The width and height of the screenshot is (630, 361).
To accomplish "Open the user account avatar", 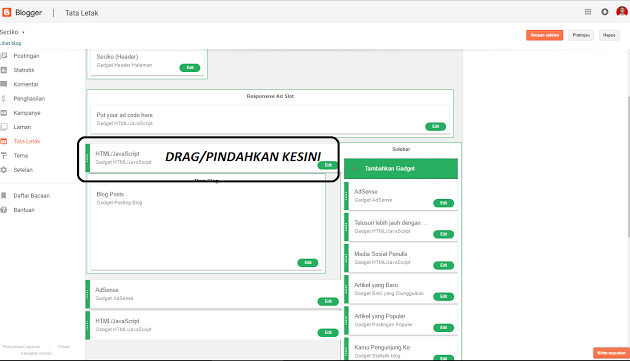I will [x=622, y=12].
